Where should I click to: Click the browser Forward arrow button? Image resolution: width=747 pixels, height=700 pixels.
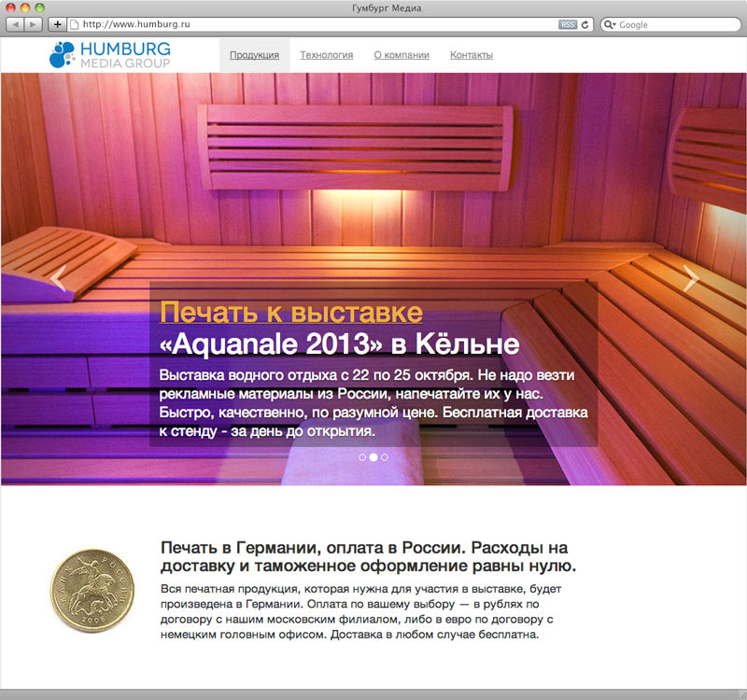(33, 24)
